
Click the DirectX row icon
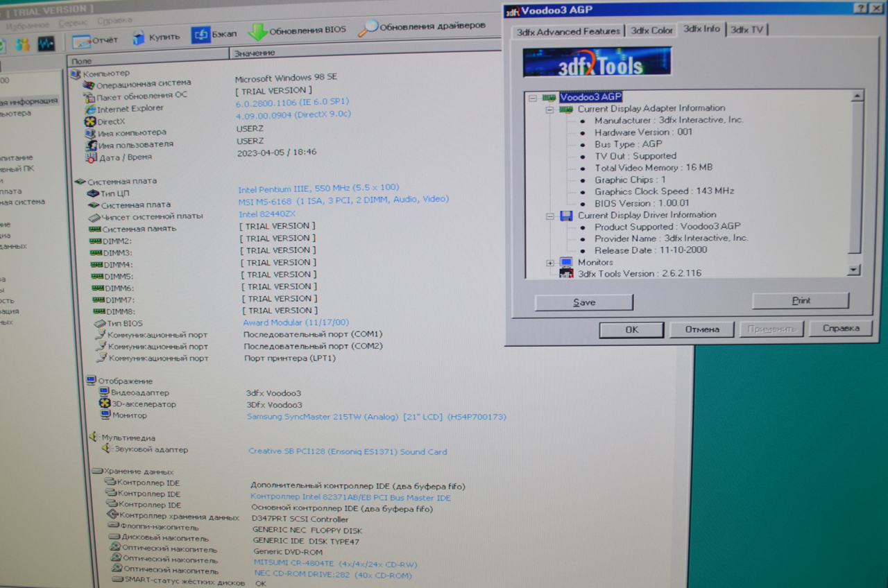(x=89, y=121)
